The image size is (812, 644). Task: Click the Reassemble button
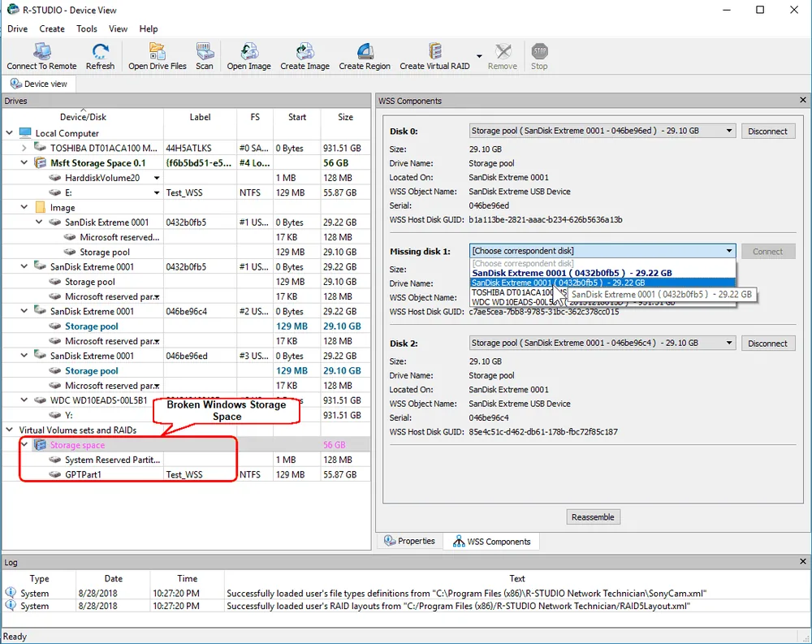[593, 517]
